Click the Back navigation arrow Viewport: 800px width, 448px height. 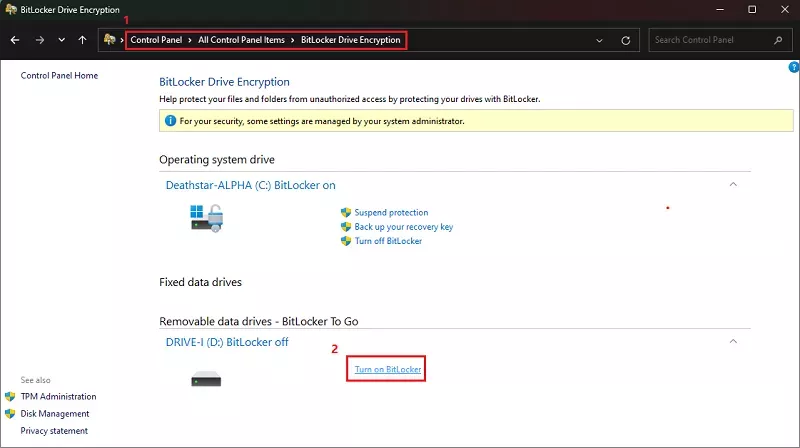click(15, 40)
